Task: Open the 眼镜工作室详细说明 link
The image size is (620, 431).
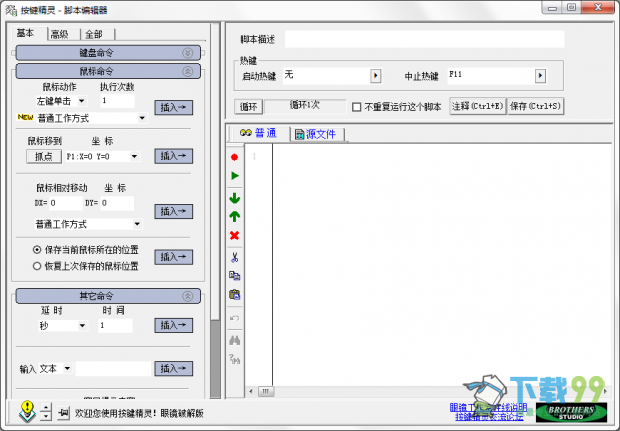Action: point(488,408)
